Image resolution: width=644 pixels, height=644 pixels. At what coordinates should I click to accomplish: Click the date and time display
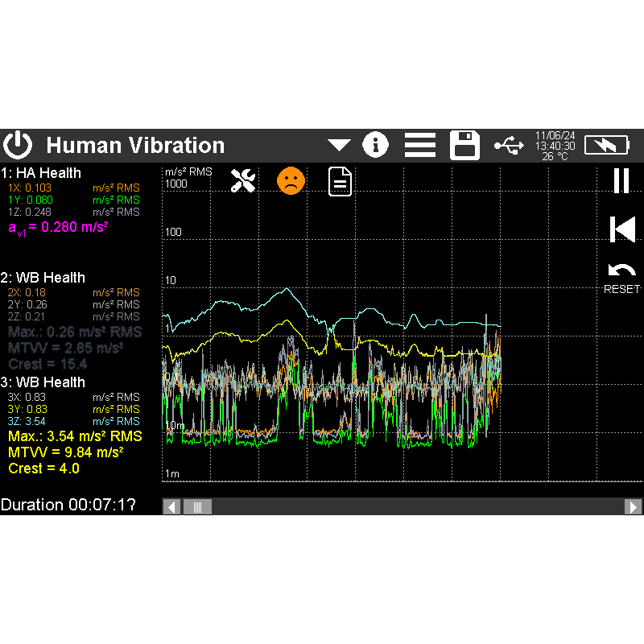(555, 145)
